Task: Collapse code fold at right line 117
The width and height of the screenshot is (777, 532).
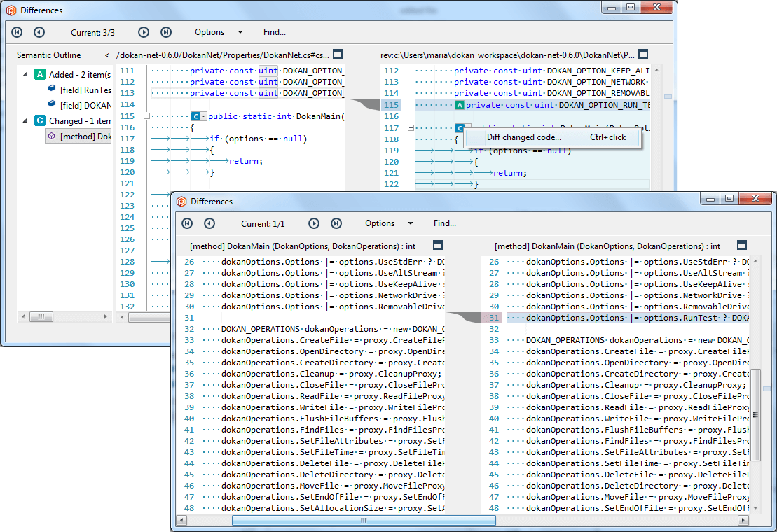Action: [411, 127]
